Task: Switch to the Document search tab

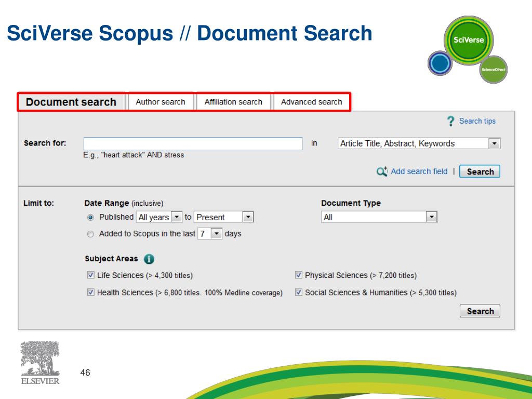Action: pos(71,102)
